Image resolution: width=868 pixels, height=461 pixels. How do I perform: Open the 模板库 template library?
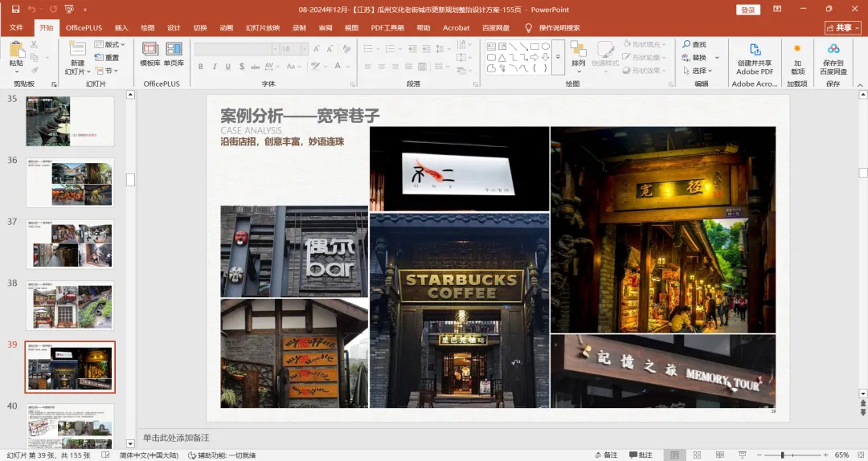pyautogui.click(x=150, y=51)
